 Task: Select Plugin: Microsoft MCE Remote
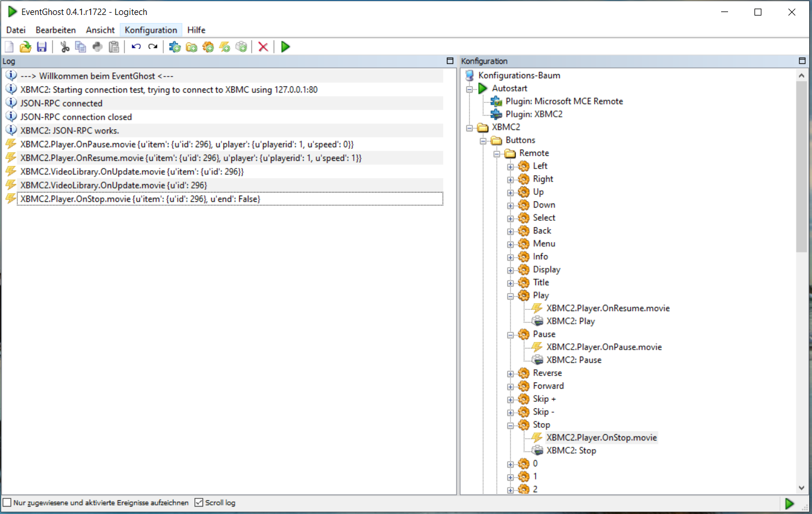[x=564, y=101]
